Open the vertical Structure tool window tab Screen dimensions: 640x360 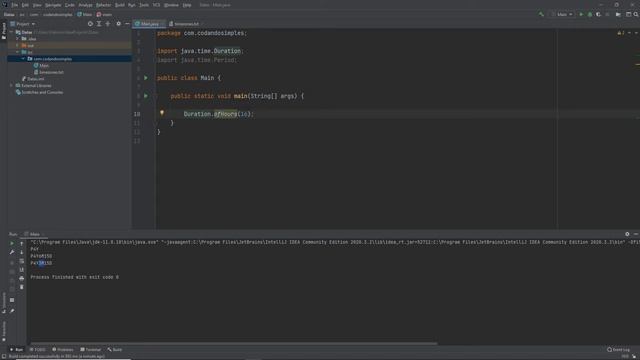coord(4,303)
